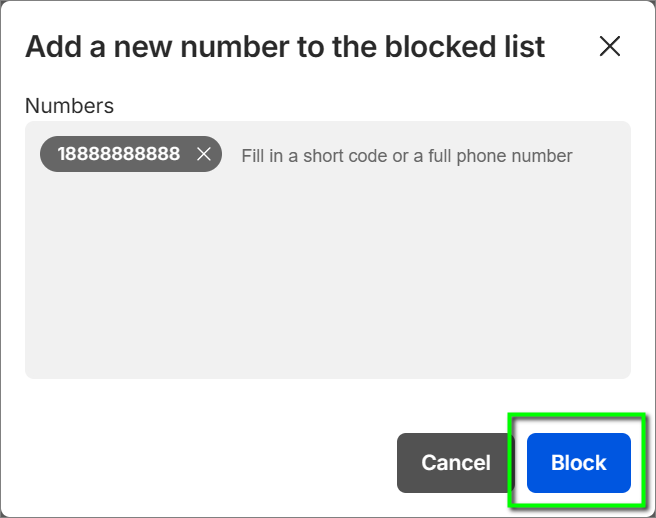The width and height of the screenshot is (656, 518).
Task: Remove the 18888888888 number chip
Action: pos(204,154)
